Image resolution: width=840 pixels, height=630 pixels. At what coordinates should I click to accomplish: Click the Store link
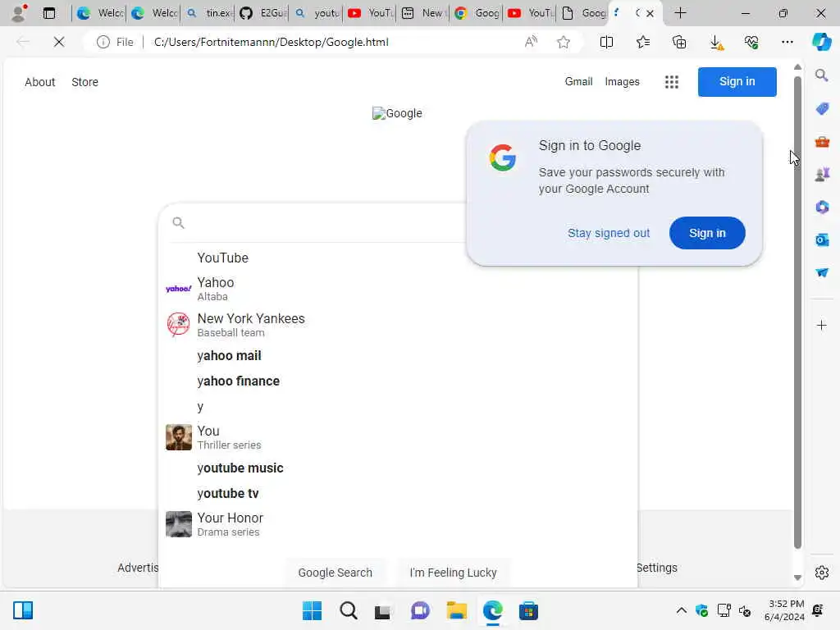click(84, 82)
